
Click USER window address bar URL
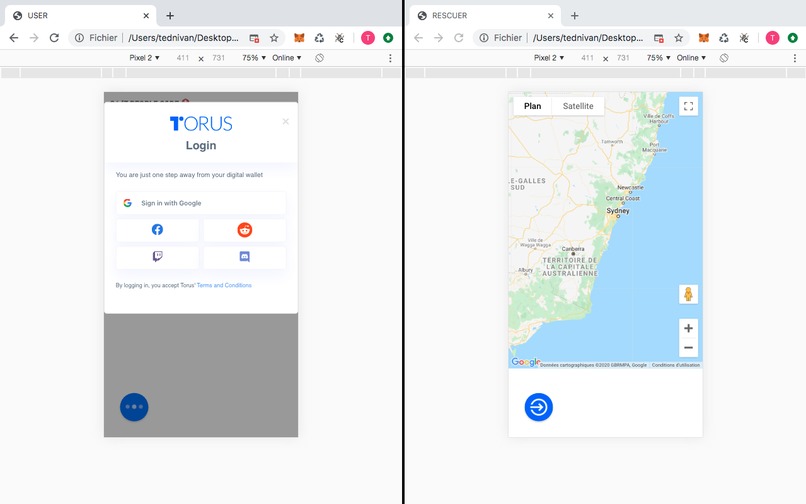(184, 38)
